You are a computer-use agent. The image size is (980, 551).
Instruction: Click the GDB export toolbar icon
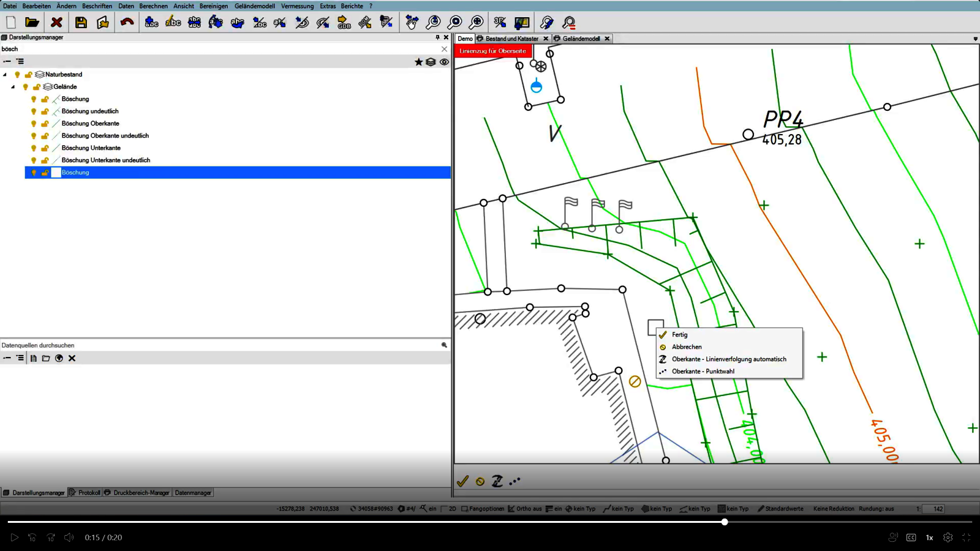[x=344, y=23]
